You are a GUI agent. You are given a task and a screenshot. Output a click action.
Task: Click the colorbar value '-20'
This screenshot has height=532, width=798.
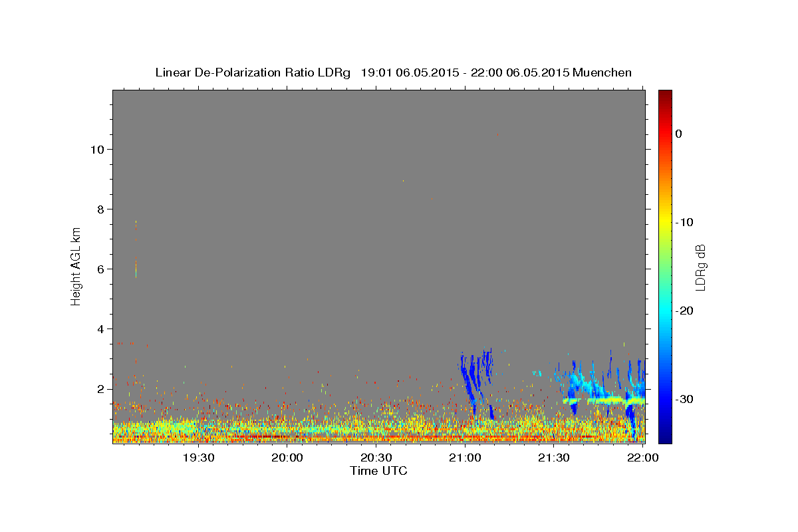[x=684, y=311]
